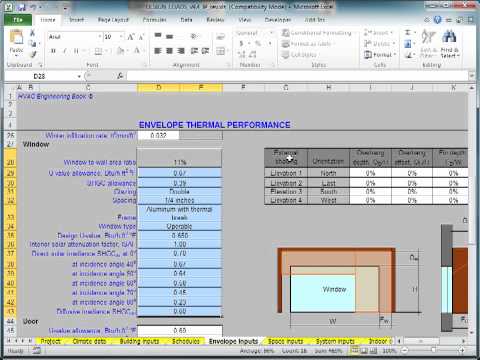The height and width of the screenshot is (360, 480).
Task: Switch to the Insert ribbon tab
Action: [76, 20]
